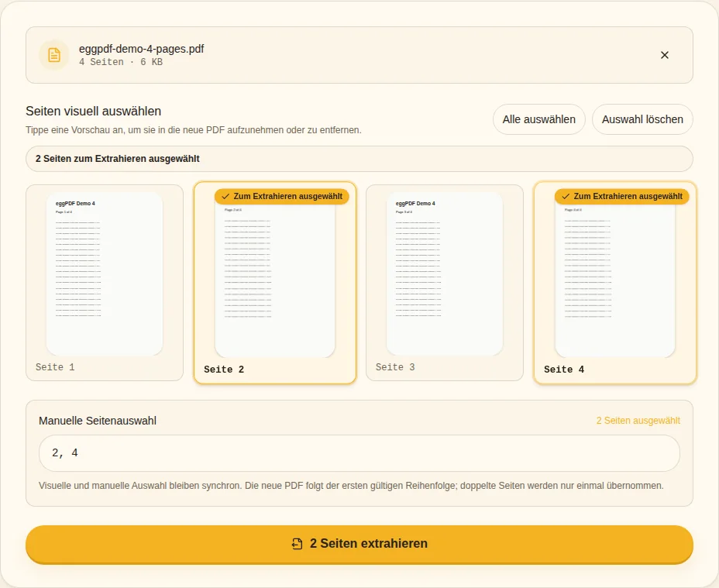
Task: Click the 'Tippe eine Vorschau an' hint text
Action: point(194,130)
